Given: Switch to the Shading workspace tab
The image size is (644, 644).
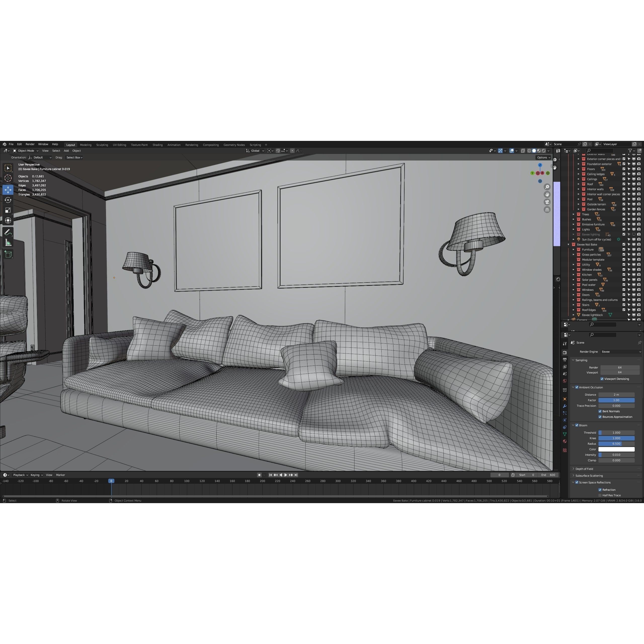Looking at the screenshot, I should click(x=157, y=145).
